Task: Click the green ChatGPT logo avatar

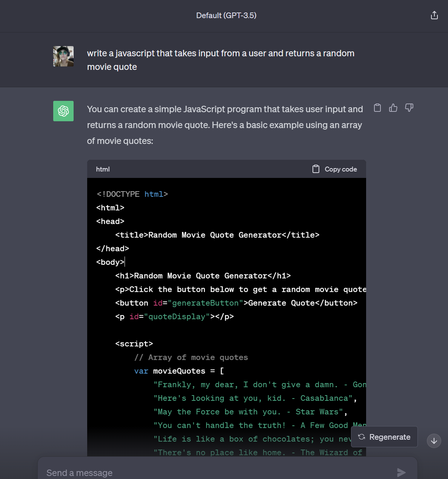Action: 63,111
